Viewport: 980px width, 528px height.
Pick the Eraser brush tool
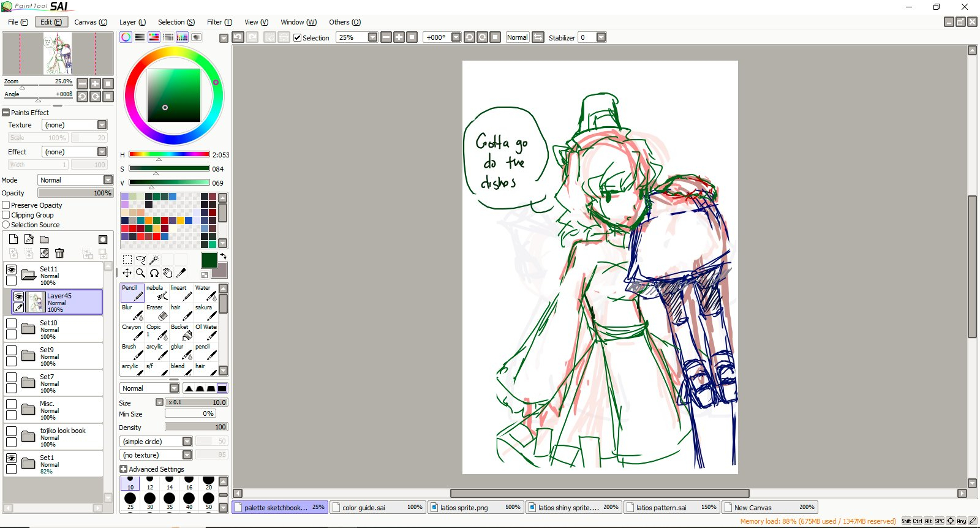click(x=157, y=312)
